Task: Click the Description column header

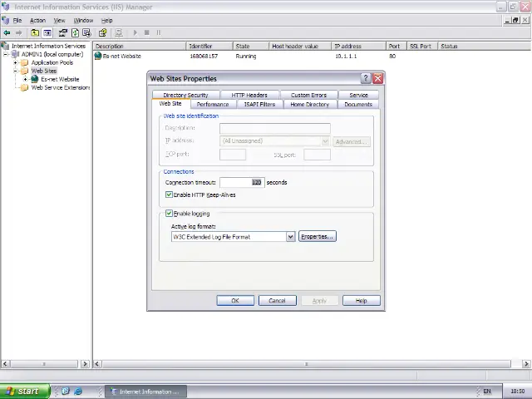Action: point(140,47)
